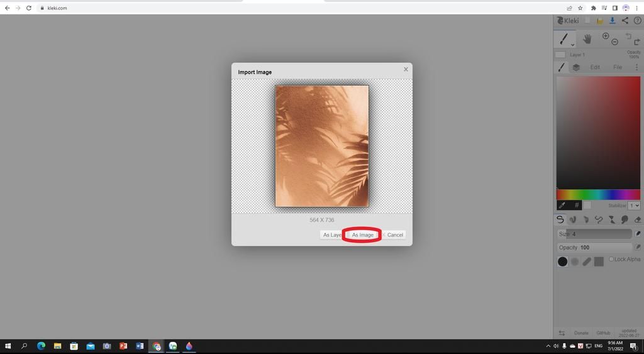Viewport: 644px width, 354px height.
Task: Click the As Image button
Action: tap(362, 235)
